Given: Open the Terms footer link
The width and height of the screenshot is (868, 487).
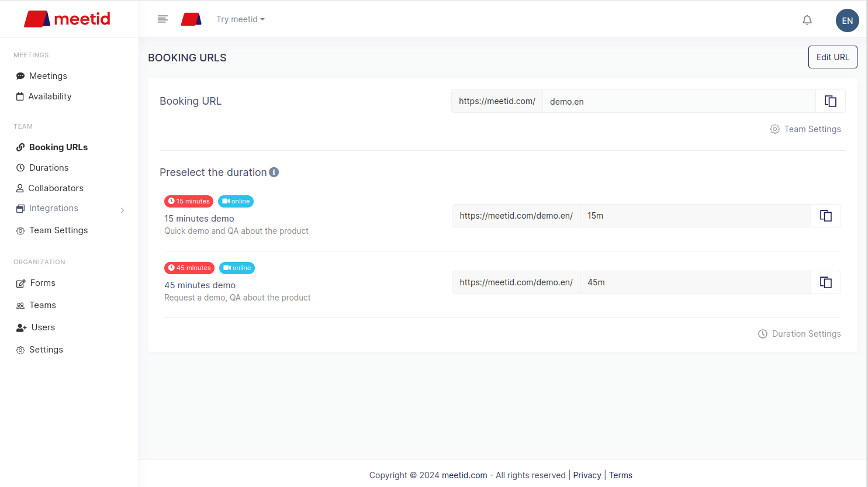Looking at the screenshot, I should (x=621, y=475).
